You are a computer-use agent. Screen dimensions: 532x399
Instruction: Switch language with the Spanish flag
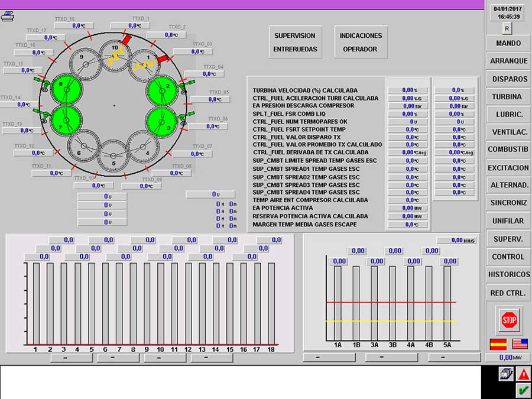(x=498, y=344)
